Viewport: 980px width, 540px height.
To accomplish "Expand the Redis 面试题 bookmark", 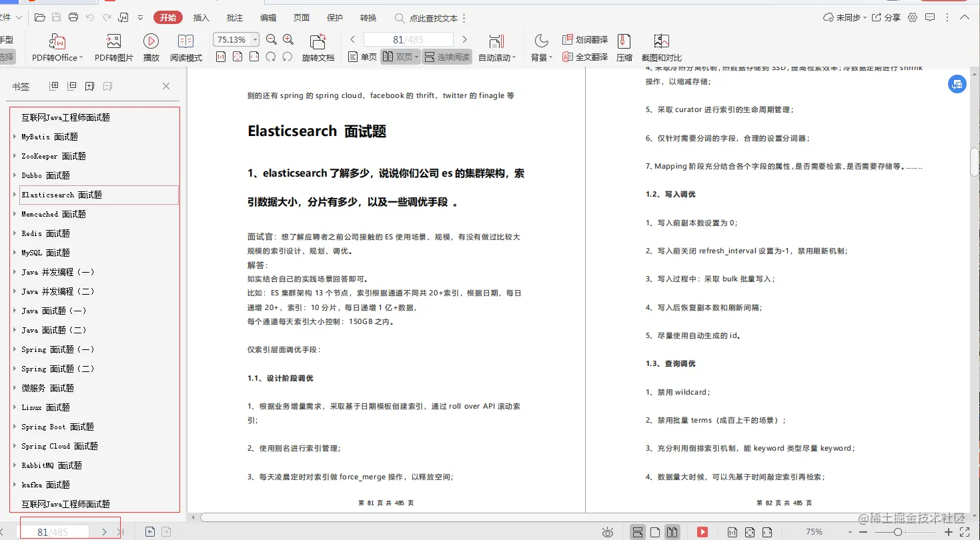I will [15, 233].
